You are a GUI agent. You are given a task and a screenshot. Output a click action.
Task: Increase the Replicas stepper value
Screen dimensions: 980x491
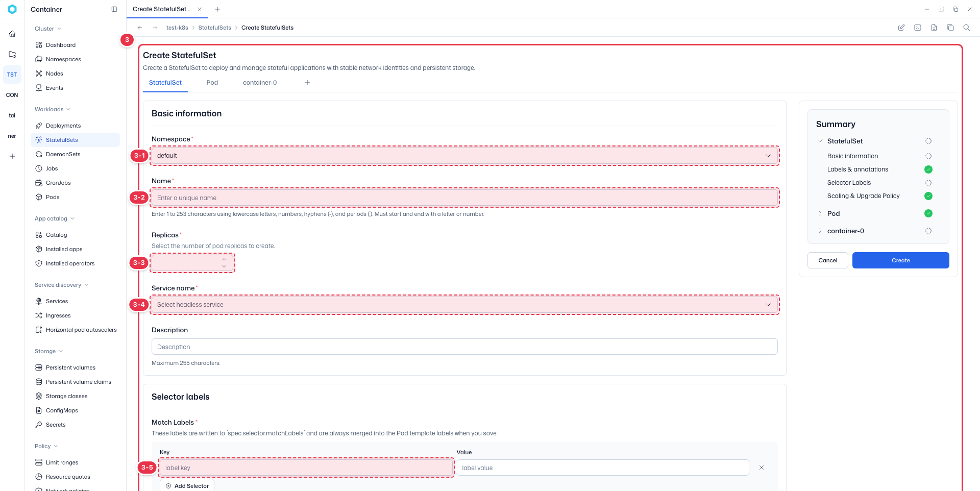224,259
